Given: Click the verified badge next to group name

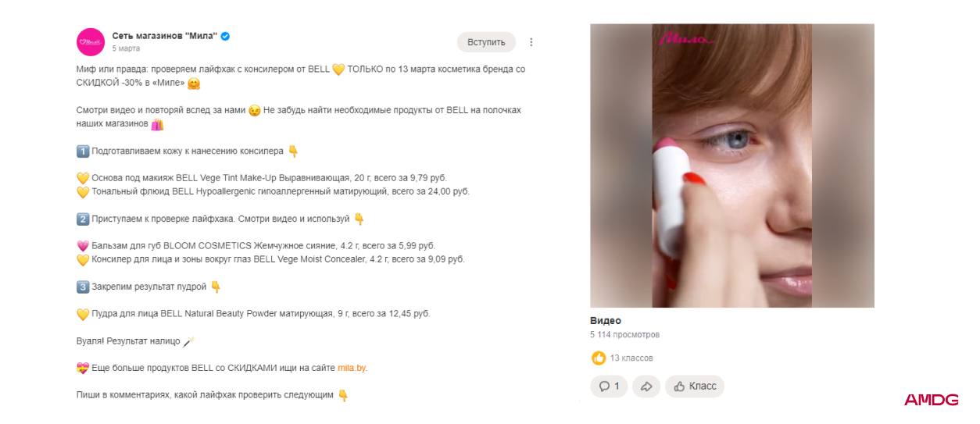Looking at the screenshot, I should 225,36.
